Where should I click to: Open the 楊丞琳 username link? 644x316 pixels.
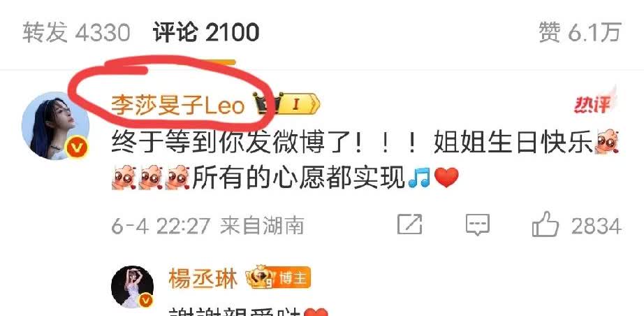203,279
